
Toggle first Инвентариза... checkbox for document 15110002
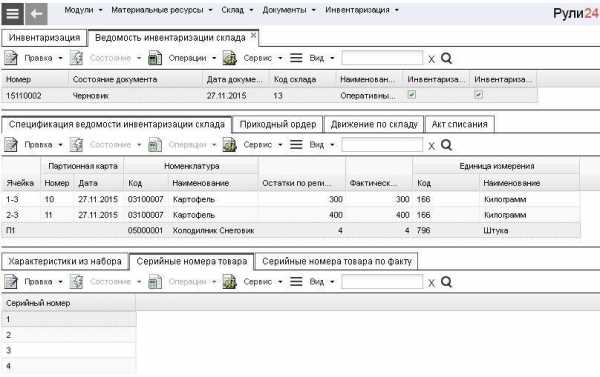pyautogui.click(x=412, y=94)
